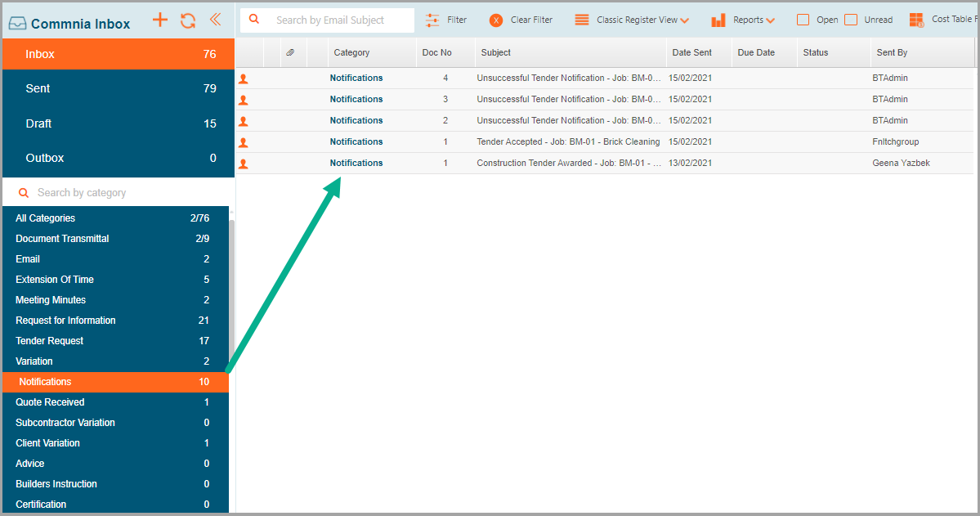Click Clear Filter button text

click(x=531, y=20)
